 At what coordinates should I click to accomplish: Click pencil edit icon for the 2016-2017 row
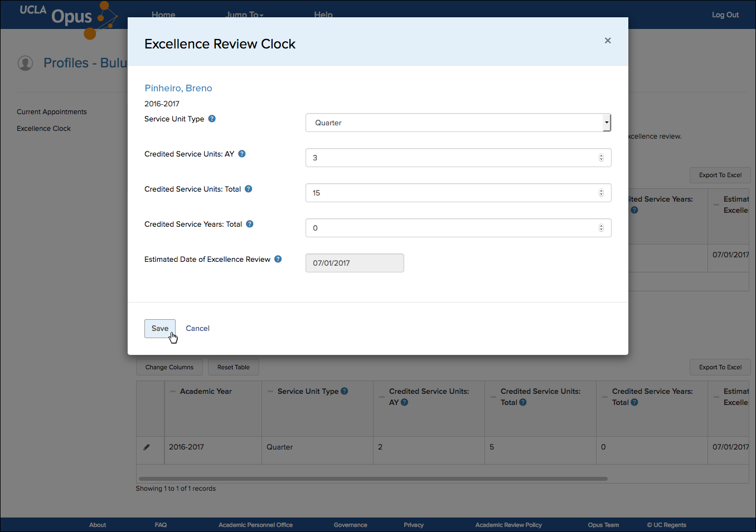147,447
